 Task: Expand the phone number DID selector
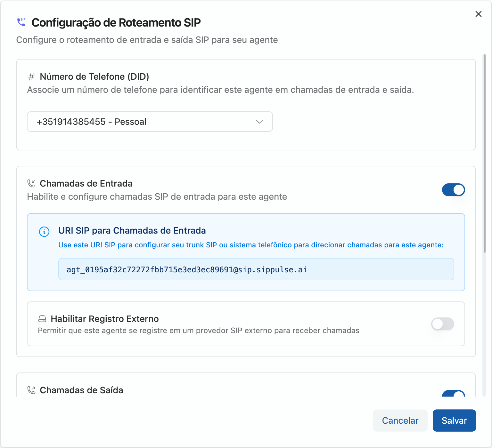point(150,122)
